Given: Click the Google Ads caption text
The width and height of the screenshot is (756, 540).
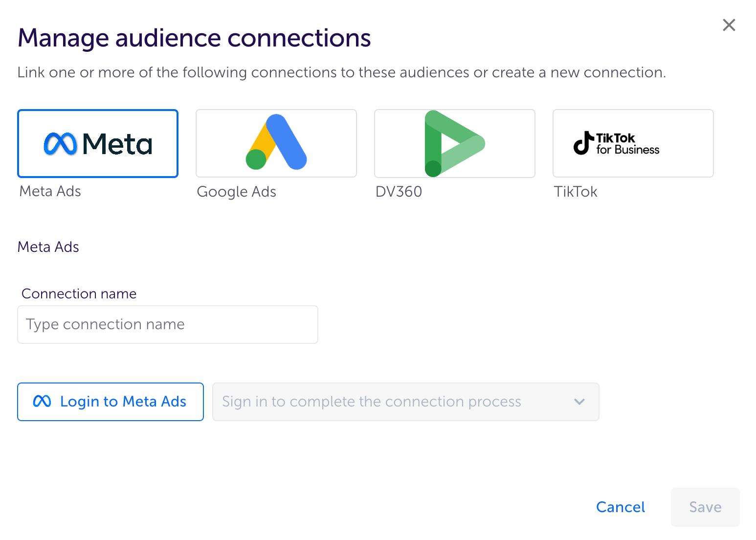Looking at the screenshot, I should tap(237, 192).
